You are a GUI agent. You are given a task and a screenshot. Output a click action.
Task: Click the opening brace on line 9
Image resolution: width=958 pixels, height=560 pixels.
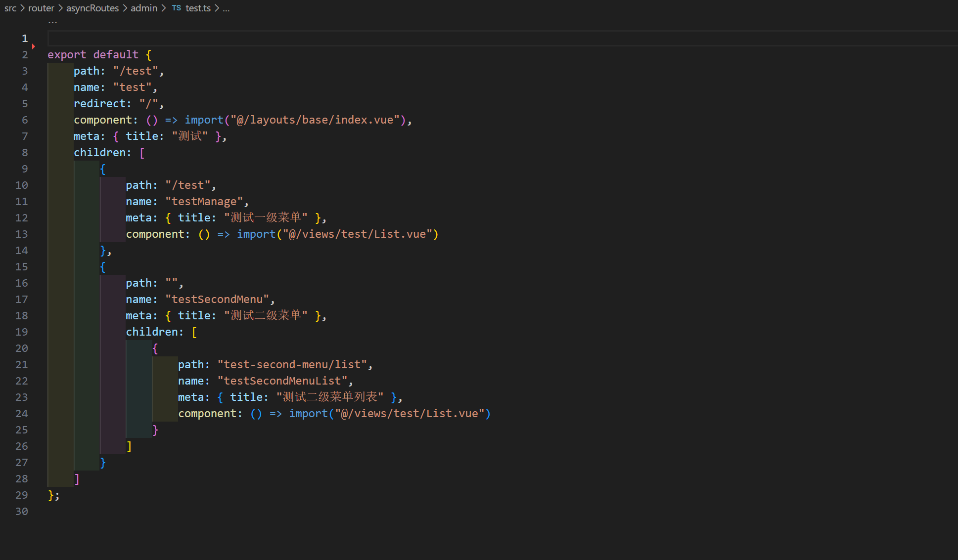(x=103, y=169)
